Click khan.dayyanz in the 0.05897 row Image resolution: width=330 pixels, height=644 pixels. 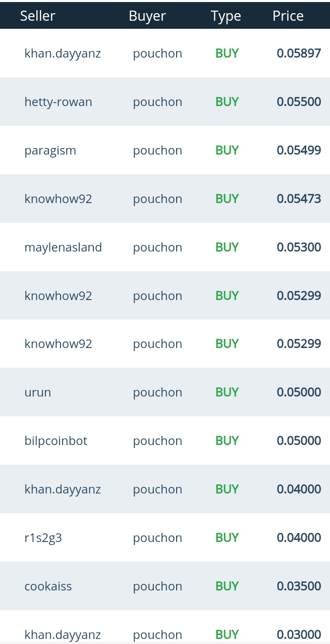[x=63, y=54]
